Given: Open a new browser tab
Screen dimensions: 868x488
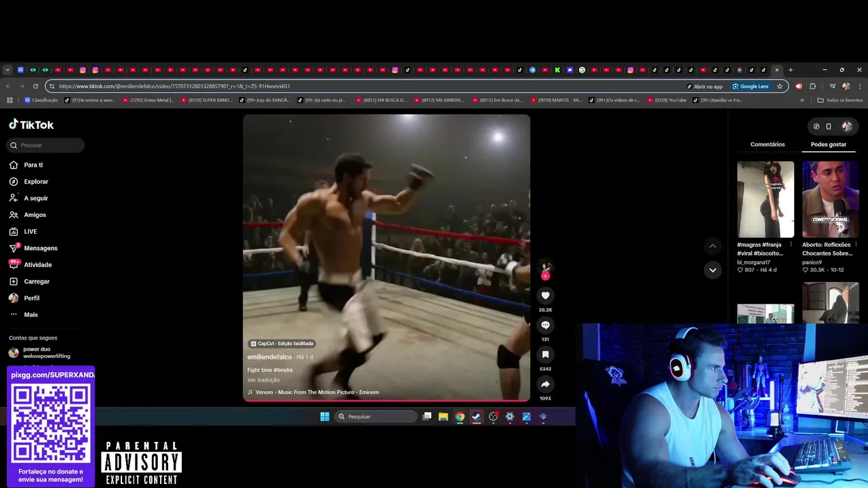Looking at the screenshot, I should tap(790, 70).
